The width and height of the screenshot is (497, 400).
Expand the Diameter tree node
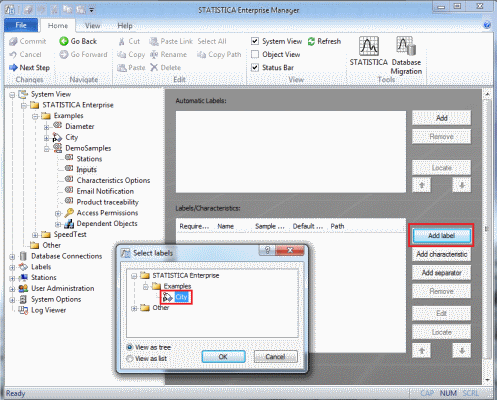tap(47, 127)
